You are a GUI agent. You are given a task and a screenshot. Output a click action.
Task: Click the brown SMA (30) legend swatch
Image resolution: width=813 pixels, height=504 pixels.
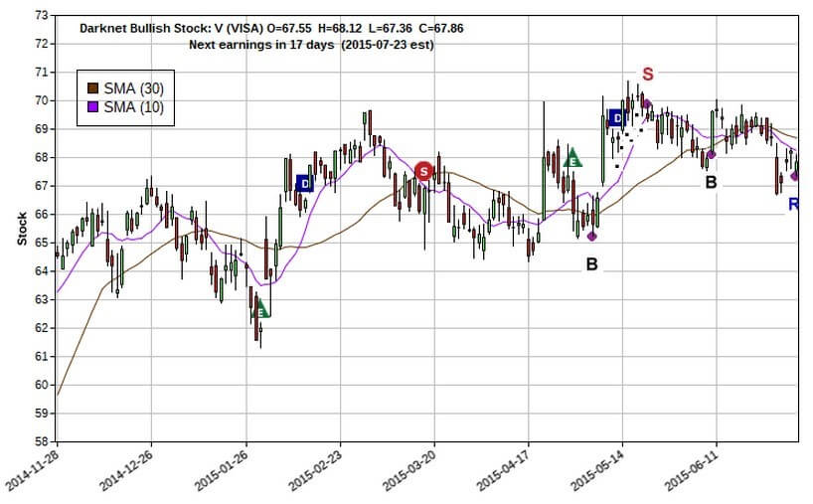94,88
